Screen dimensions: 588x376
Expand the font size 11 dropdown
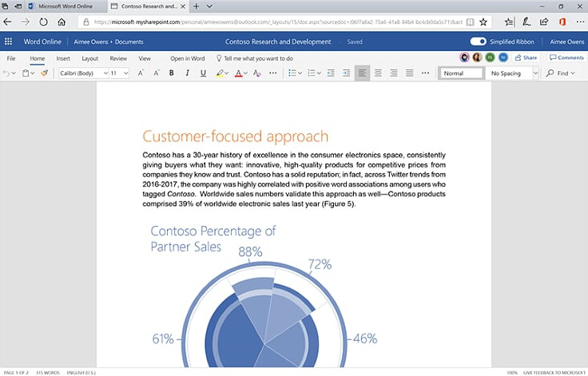point(120,73)
